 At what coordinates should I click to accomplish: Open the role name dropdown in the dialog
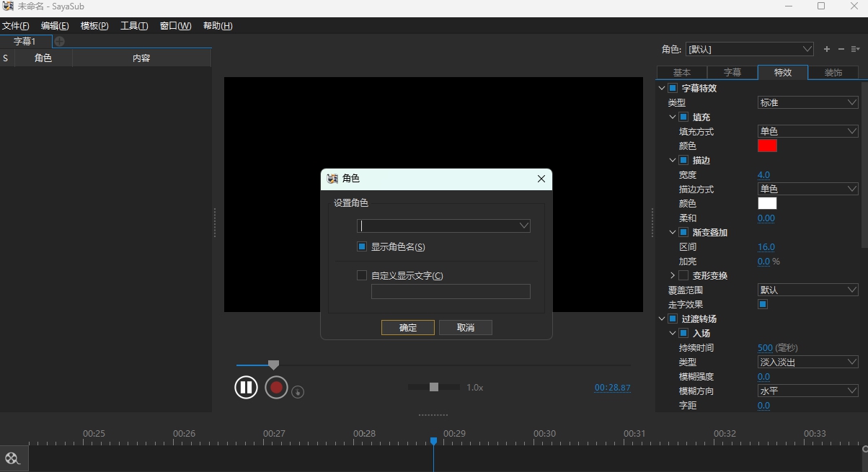(524, 226)
